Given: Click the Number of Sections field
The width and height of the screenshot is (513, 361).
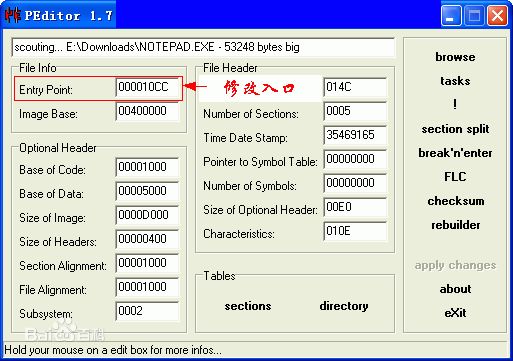Looking at the screenshot, I should pyautogui.click(x=355, y=111).
